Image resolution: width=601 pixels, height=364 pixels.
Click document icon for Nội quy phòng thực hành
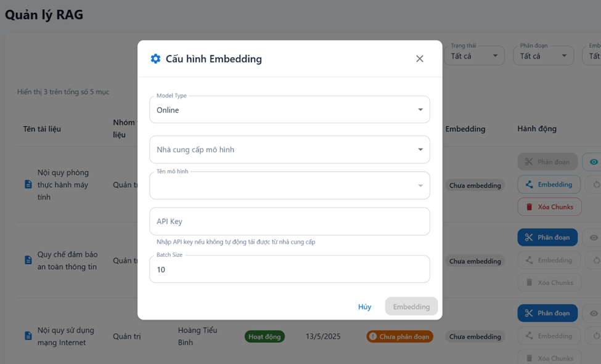pos(28,184)
